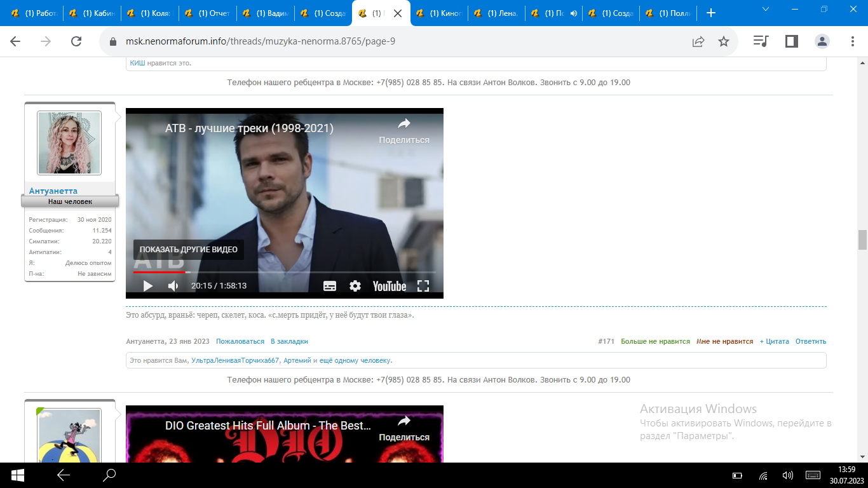The height and width of the screenshot is (488, 868).
Task: Open the ATB video on YouTube
Action: point(390,286)
